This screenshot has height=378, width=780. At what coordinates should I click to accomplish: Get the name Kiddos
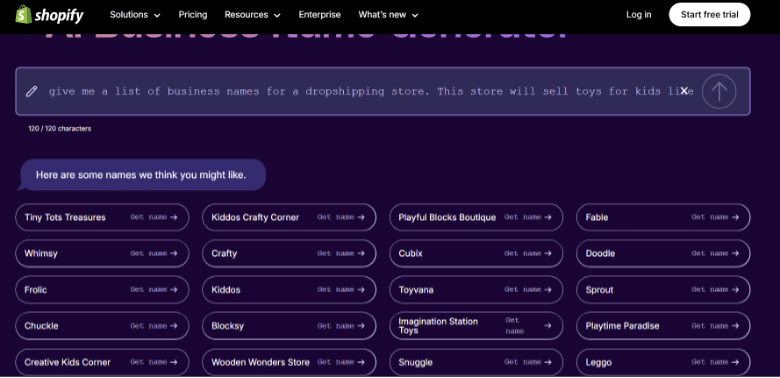(x=289, y=289)
